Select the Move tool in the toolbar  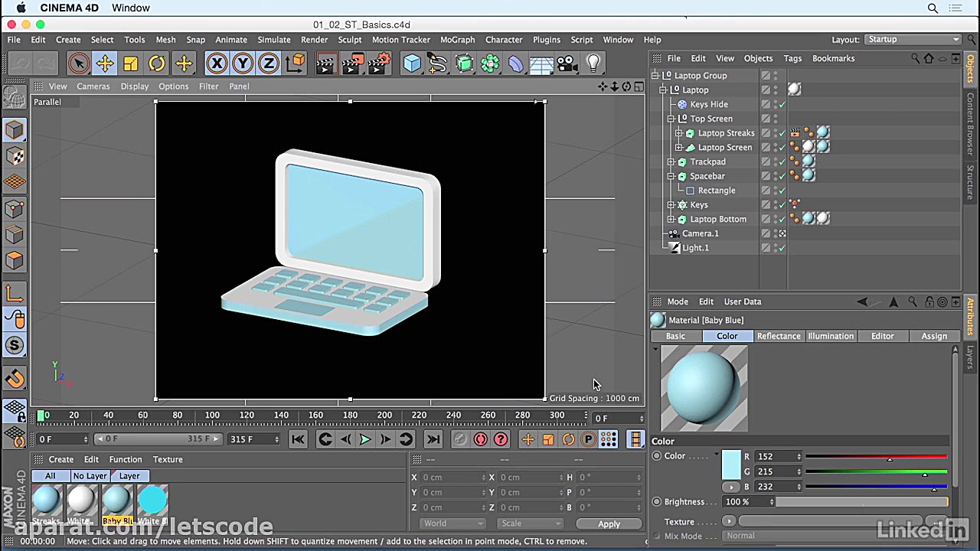pos(105,64)
